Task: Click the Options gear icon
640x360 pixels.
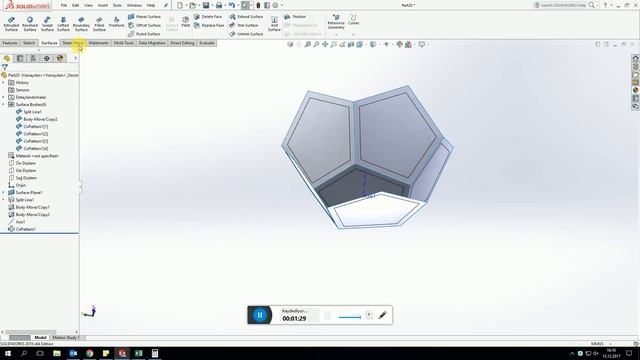Action: (276, 5)
